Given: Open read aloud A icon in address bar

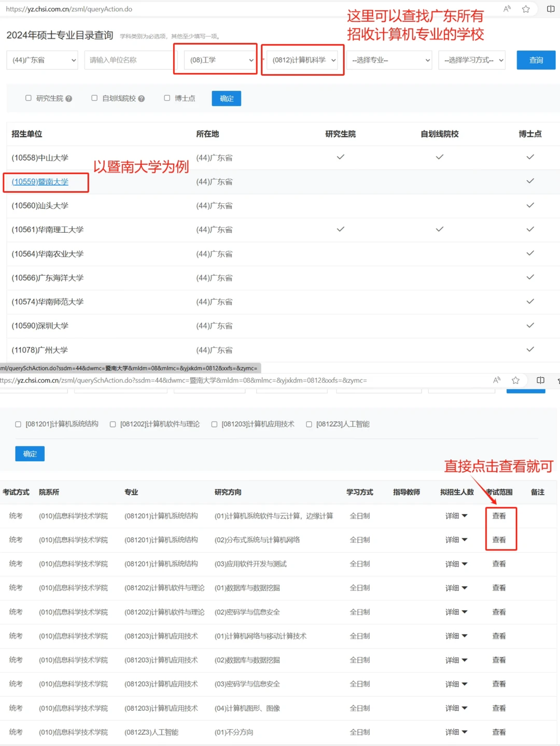Looking at the screenshot, I should tap(507, 9).
